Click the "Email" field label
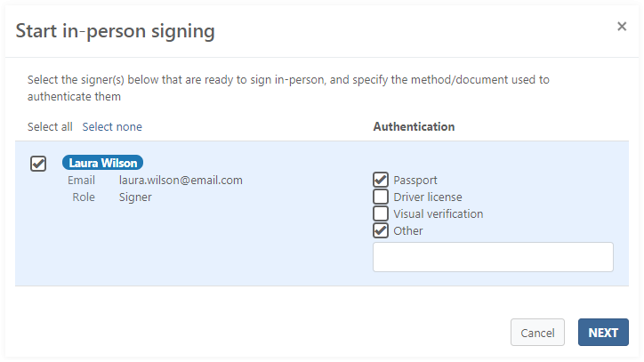Image resolution: width=644 pixels, height=362 pixels. click(x=81, y=180)
